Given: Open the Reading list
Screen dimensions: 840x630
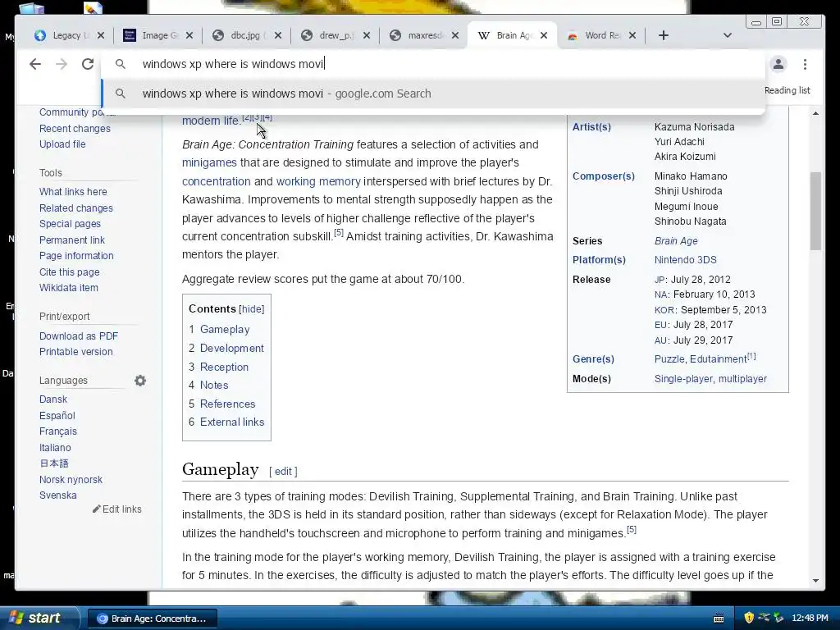Looking at the screenshot, I should 787,90.
